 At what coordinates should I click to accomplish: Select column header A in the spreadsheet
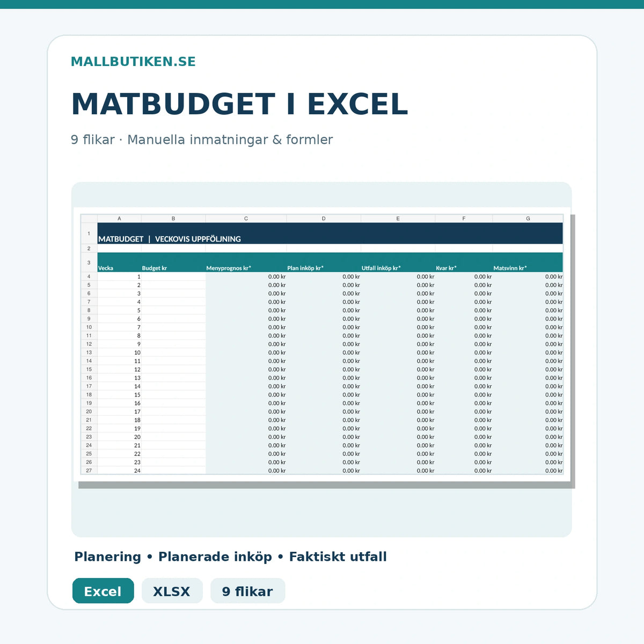[x=119, y=218]
